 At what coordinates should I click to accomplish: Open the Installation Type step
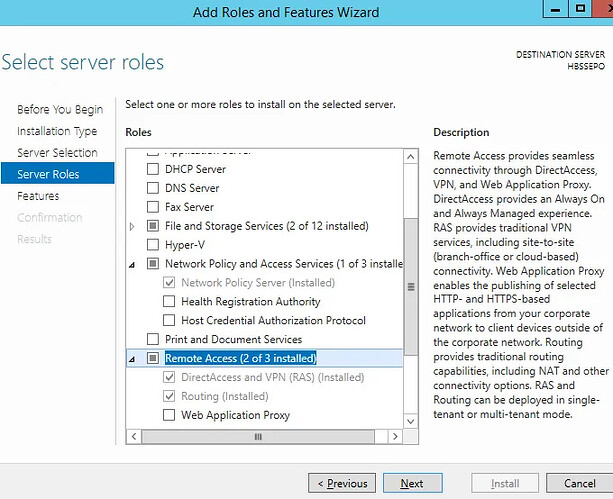[x=57, y=131]
